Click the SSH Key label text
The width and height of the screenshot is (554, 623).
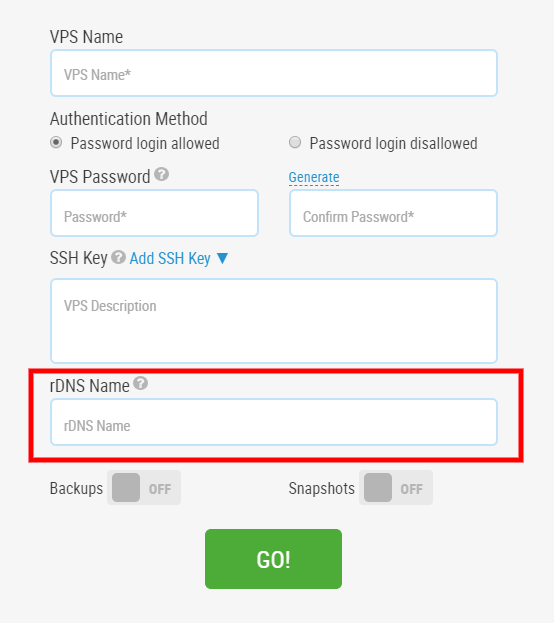[x=79, y=258]
